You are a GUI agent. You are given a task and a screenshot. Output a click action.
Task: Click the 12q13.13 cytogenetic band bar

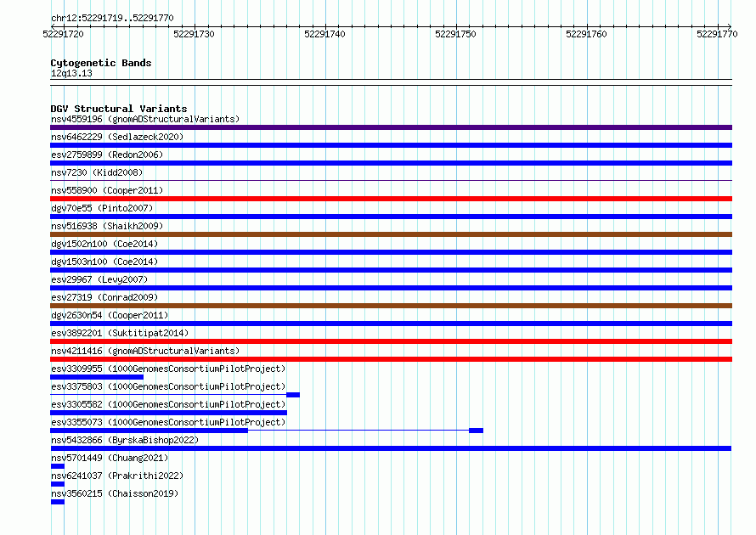391,82
